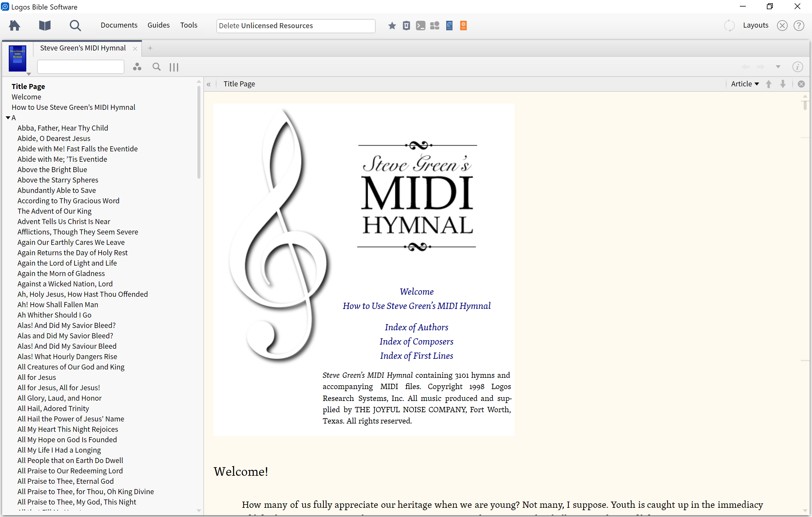This screenshot has width=812, height=517.
Task: Open hymn Abundantly Able to Save
Action: click(57, 191)
